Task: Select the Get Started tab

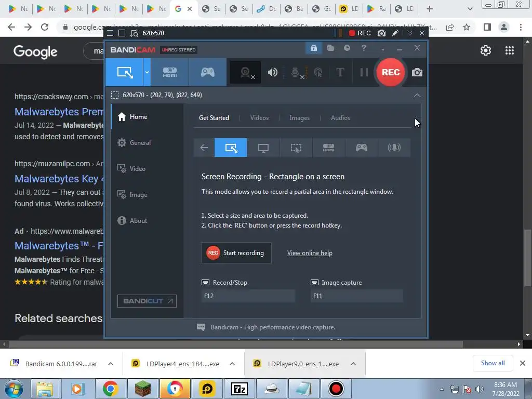Action: click(214, 118)
